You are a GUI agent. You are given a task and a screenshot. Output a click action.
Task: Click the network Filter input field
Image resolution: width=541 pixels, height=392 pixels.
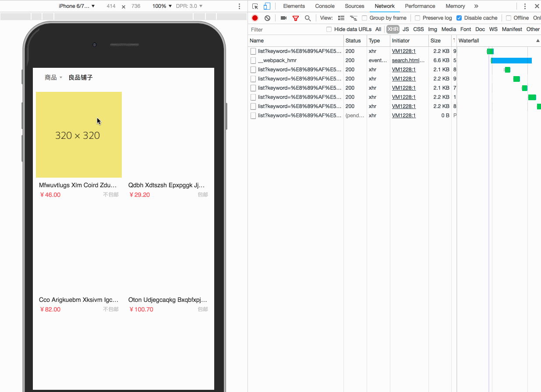[x=287, y=29]
